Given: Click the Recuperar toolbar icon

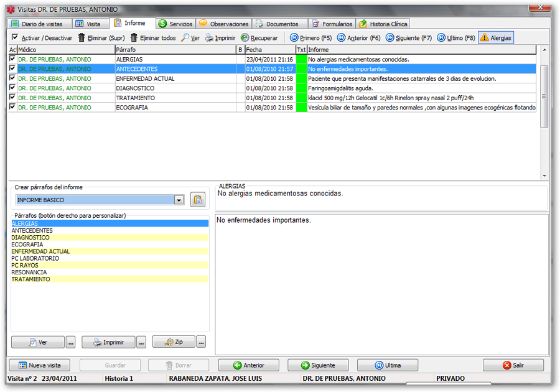Looking at the screenshot, I should coord(245,38).
